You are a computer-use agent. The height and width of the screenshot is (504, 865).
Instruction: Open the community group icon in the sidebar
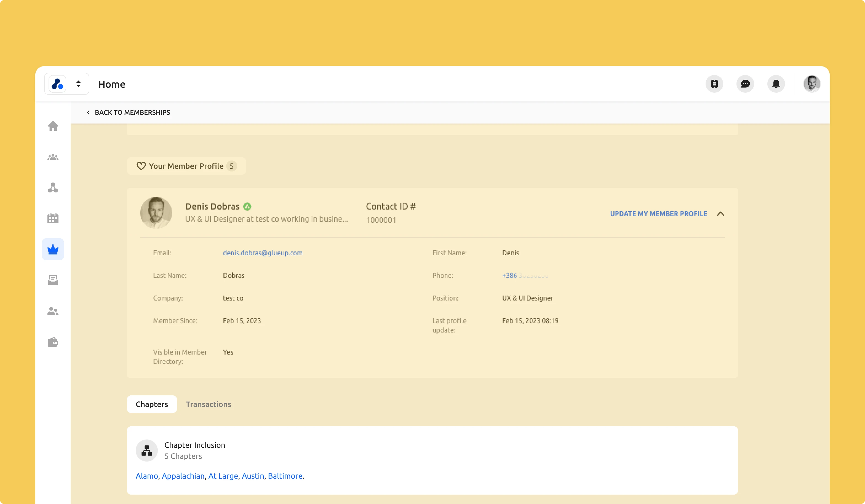53,157
